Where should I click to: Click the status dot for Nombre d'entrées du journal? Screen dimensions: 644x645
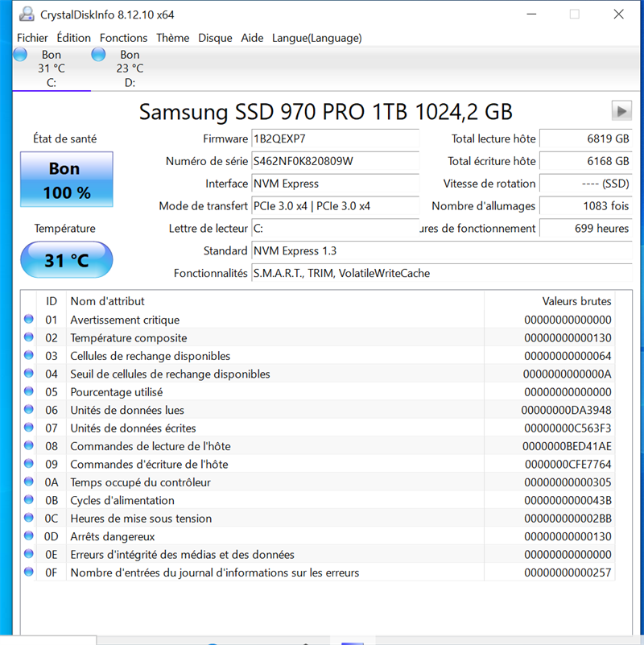click(x=29, y=573)
